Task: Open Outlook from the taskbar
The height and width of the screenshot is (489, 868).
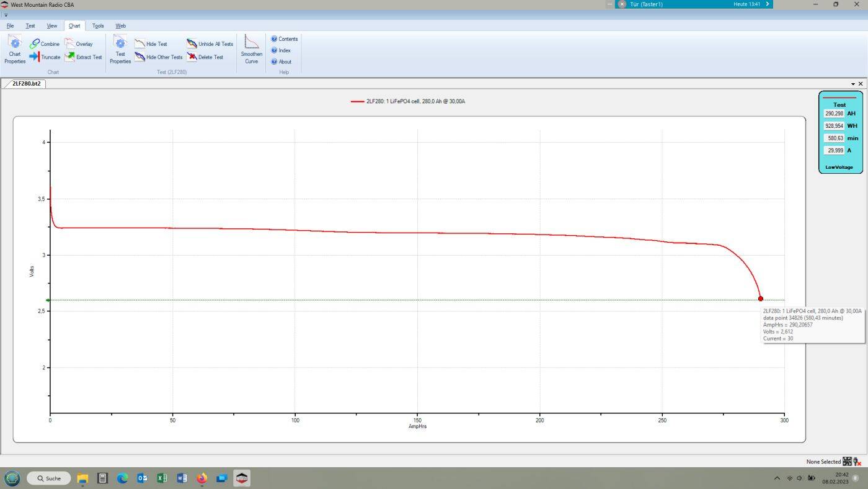Action: (x=142, y=478)
